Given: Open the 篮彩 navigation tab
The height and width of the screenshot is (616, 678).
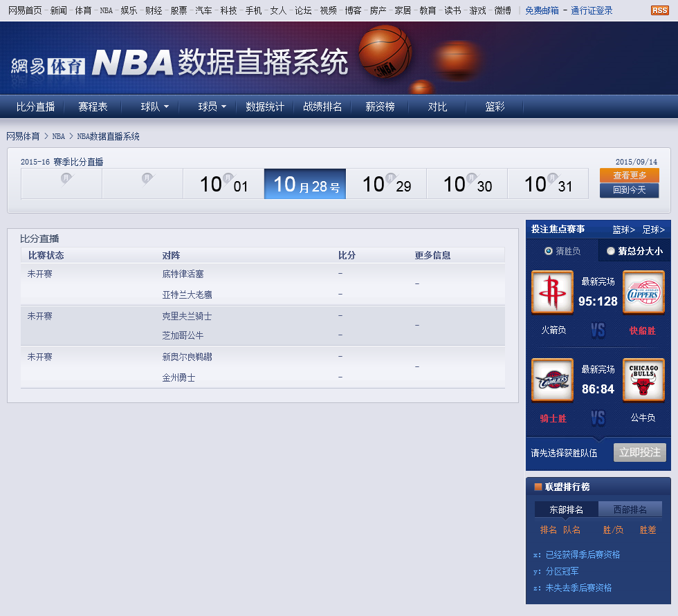Looking at the screenshot, I should (495, 106).
